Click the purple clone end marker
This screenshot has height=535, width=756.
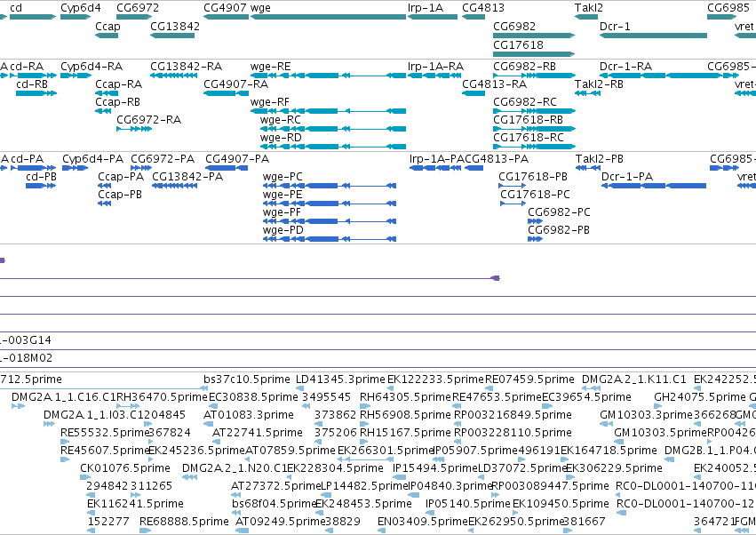(495, 278)
